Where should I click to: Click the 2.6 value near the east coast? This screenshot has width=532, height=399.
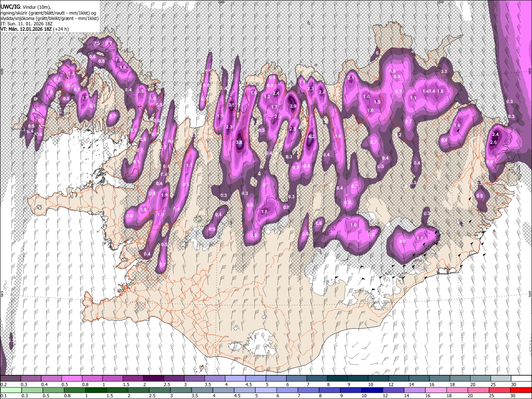493,143
